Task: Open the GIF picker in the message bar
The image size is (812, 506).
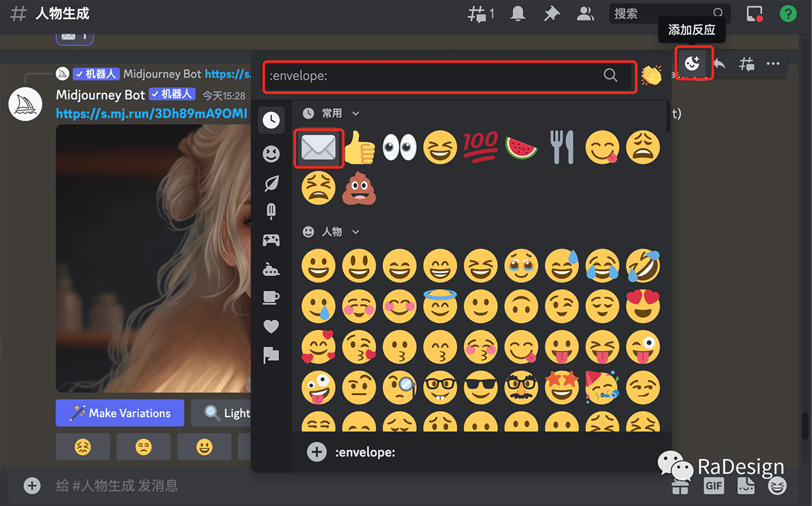Action: (x=714, y=486)
